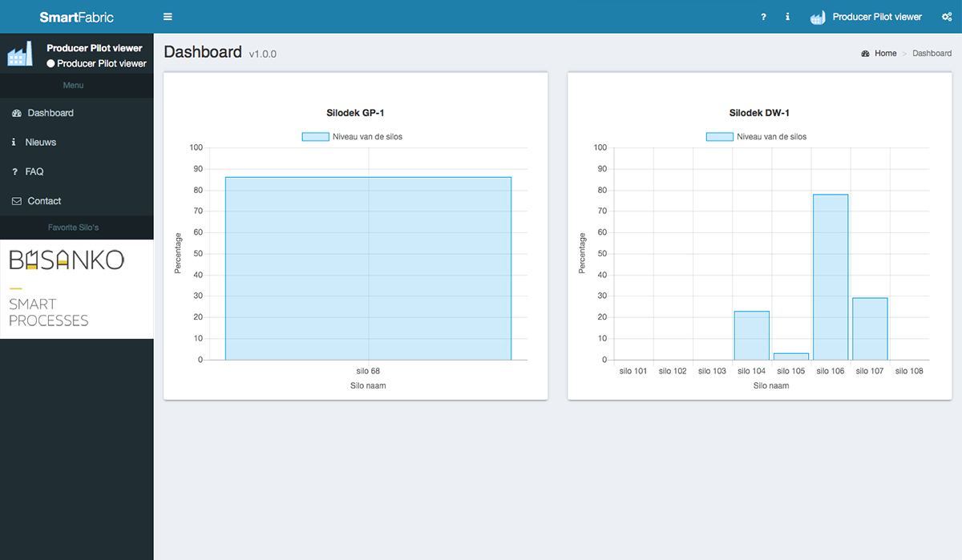Expand the Menu section header
This screenshot has height=560, width=962.
[73, 84]
